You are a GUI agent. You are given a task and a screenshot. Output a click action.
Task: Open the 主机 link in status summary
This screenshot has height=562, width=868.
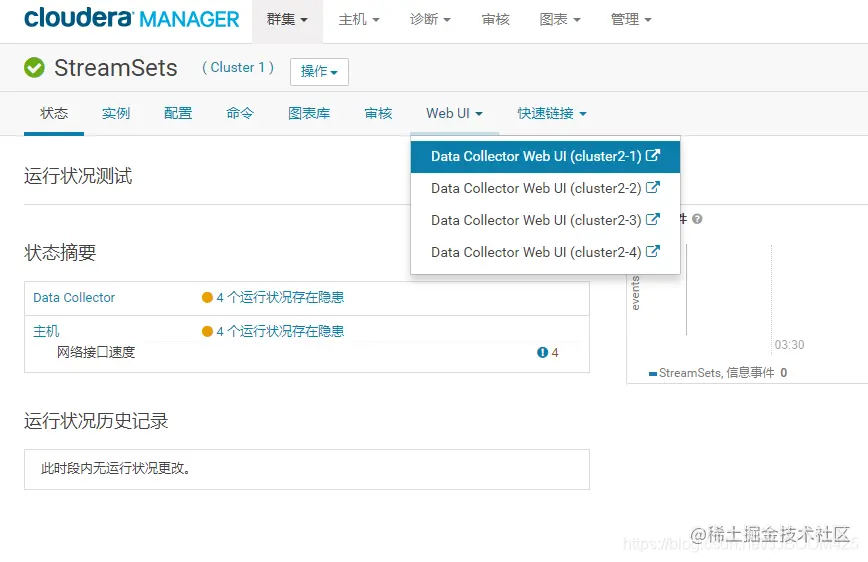(46, 331)
